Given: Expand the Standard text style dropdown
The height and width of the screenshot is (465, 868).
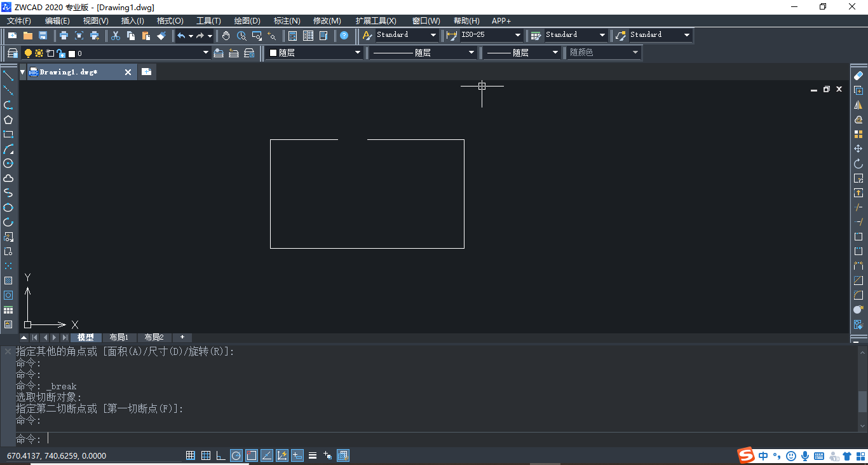Looking at the screenshot, I should tap(433, 36).
